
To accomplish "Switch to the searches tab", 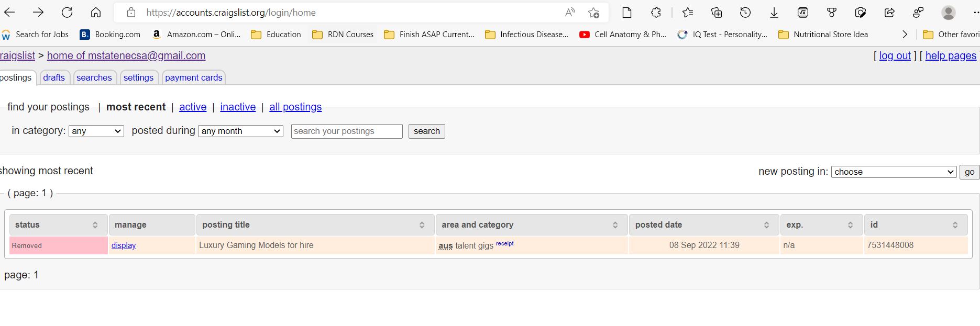I will pyautogui.click(x=94, y=77).
